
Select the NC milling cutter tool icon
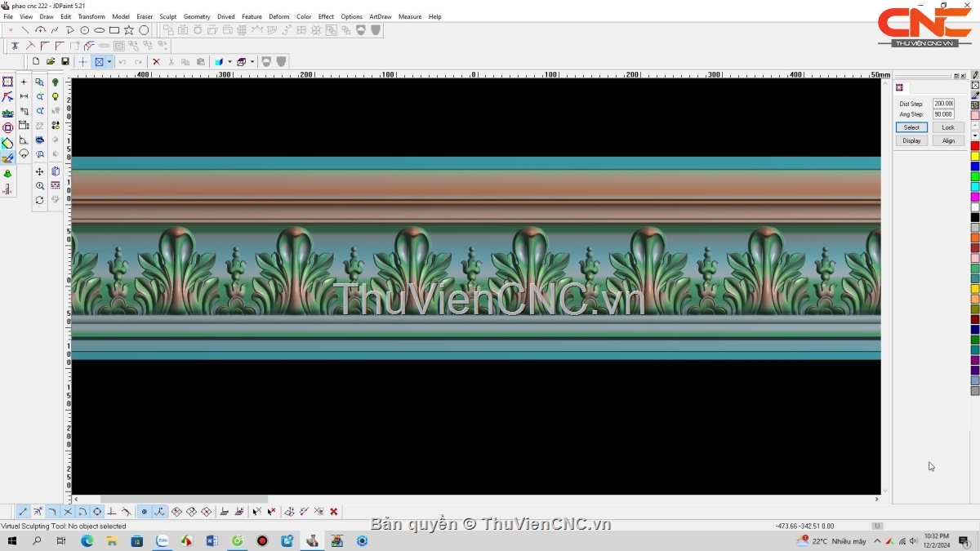tap(7, 189)
